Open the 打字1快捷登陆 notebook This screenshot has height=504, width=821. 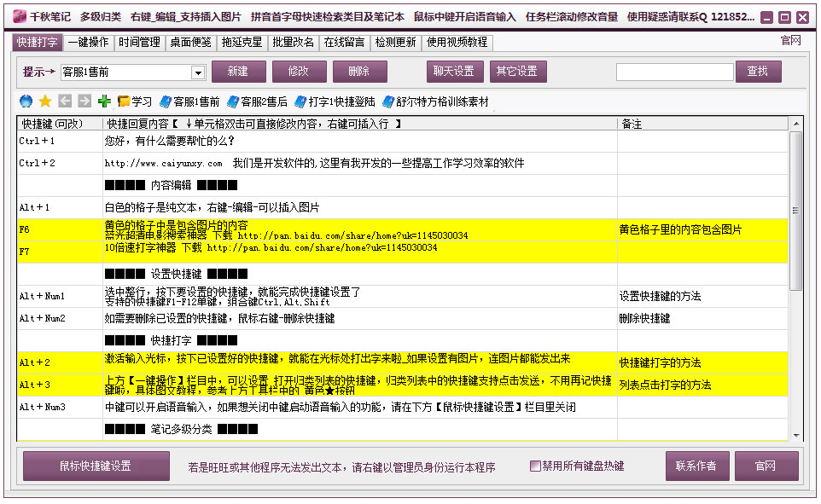pyautogui.click(x=335, y=101)
